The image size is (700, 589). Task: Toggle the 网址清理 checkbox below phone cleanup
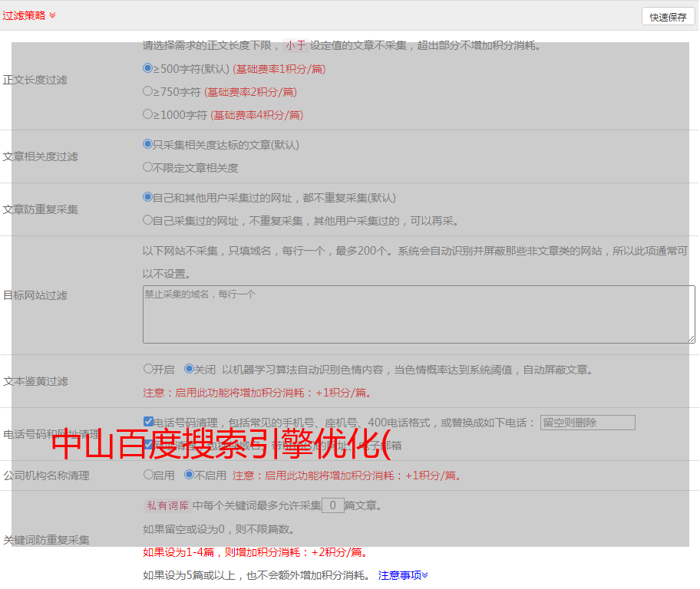pos(149,445)
